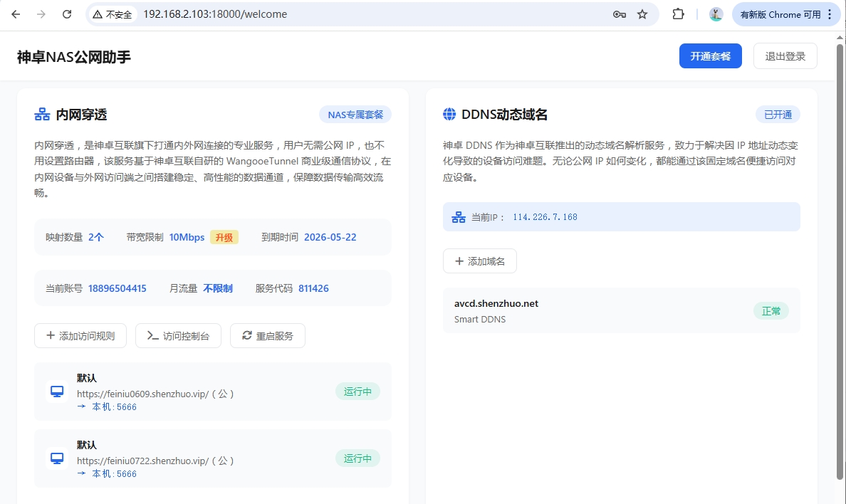
Task: Click the browser back arrow
Action: click(16, 14)
